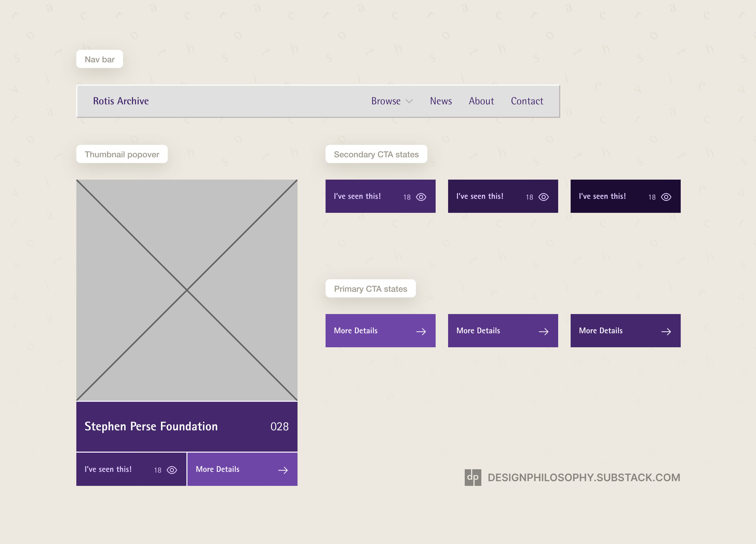The width and height of the screenshot is (756, 544).
Task: Go to the About nav item
Action: pyautogui.click(x=481, y=101)
